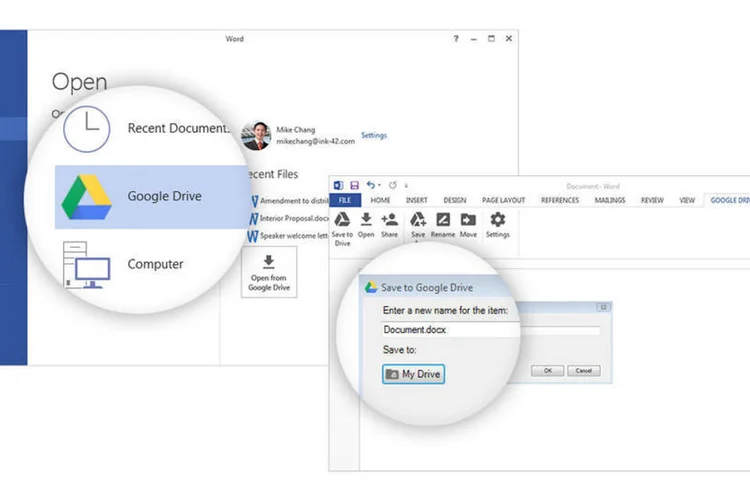The image size is (750, 500).
Task: Close the Word Open window
Action: click(x=509, y=39)
